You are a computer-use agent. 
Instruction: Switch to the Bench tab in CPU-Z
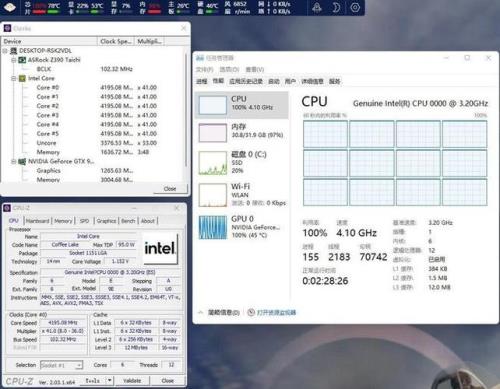[x=128, y=221]
